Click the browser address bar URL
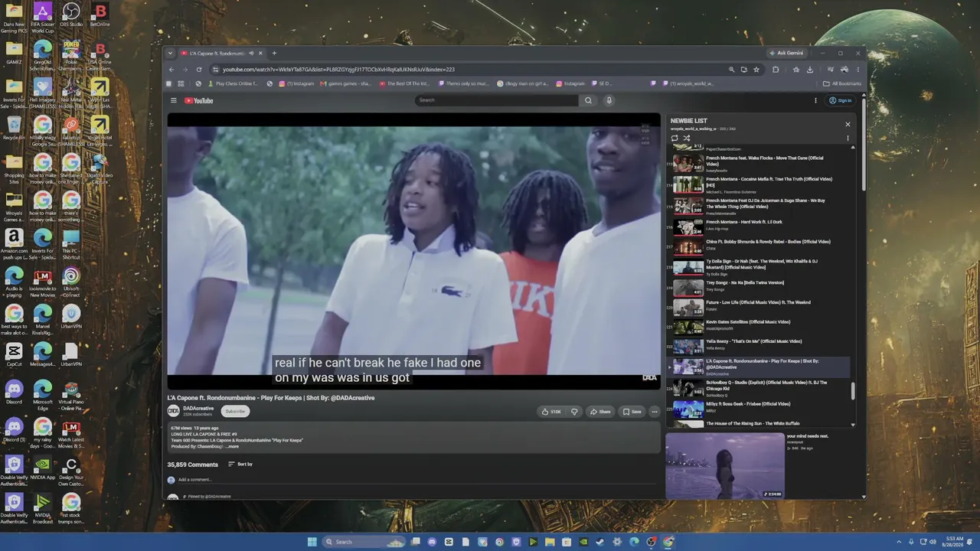Screen dimensions: 980x551 [338, 70]
